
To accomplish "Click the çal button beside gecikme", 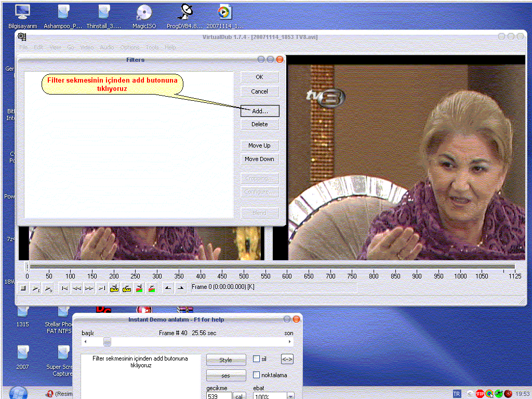I will click(239, 396).
